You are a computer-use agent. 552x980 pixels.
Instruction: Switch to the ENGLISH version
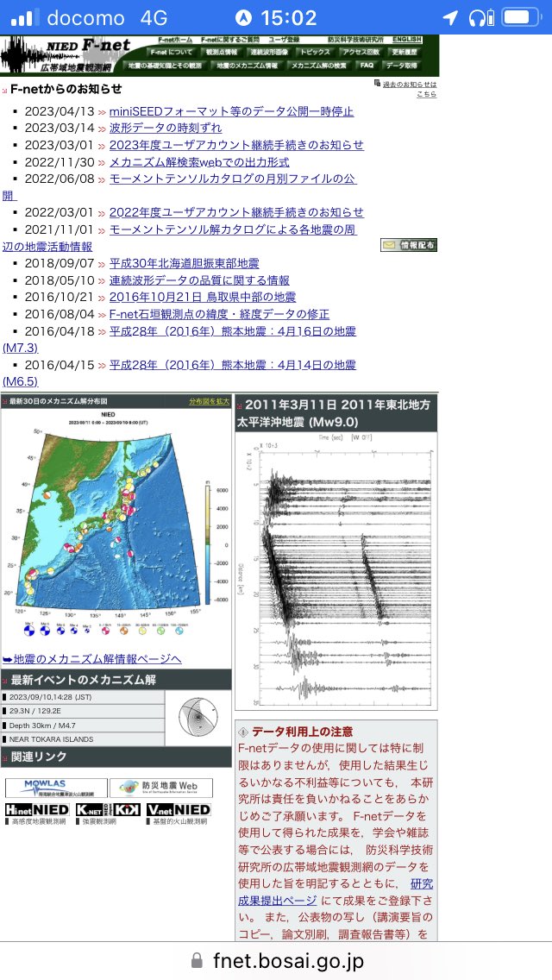(x=407, y=40)
